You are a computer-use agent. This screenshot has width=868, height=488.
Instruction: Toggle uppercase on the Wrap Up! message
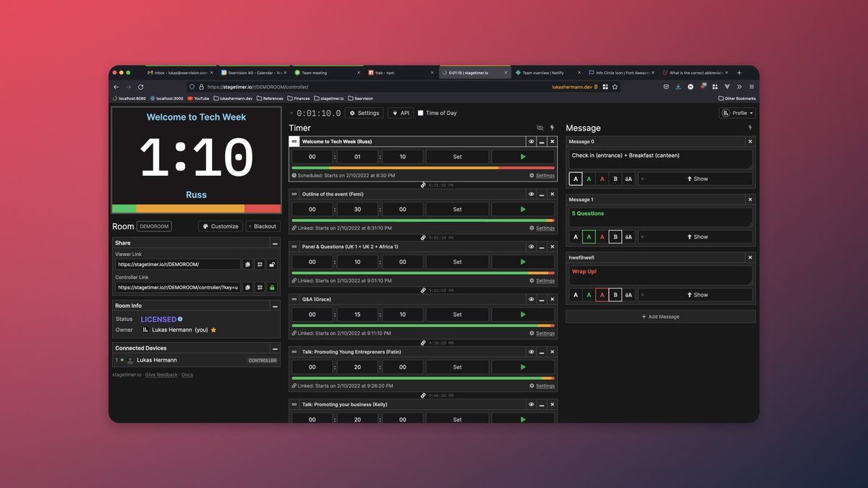(629, 295)
